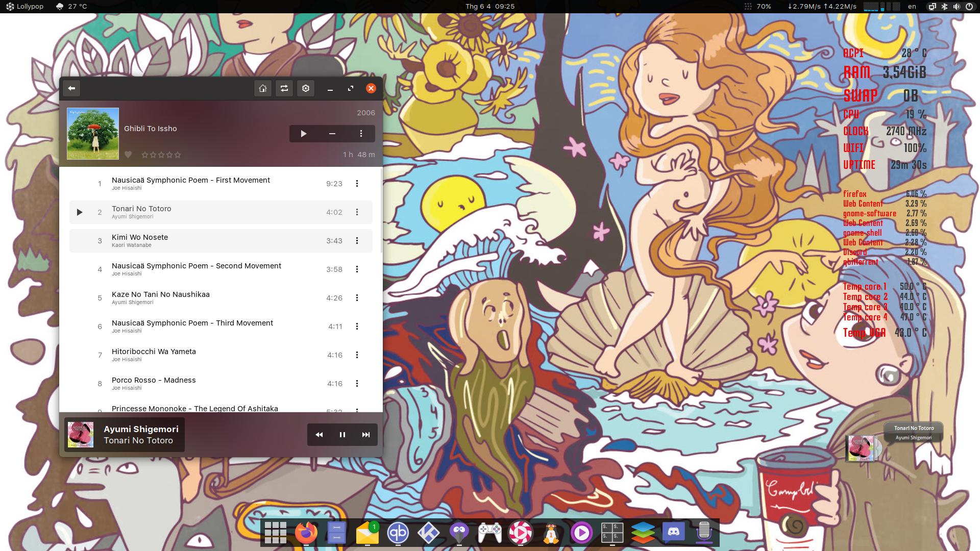Open the Tux penguin app in dock
980x551 pixels.
pyautogui.click(x=551, y=533)
